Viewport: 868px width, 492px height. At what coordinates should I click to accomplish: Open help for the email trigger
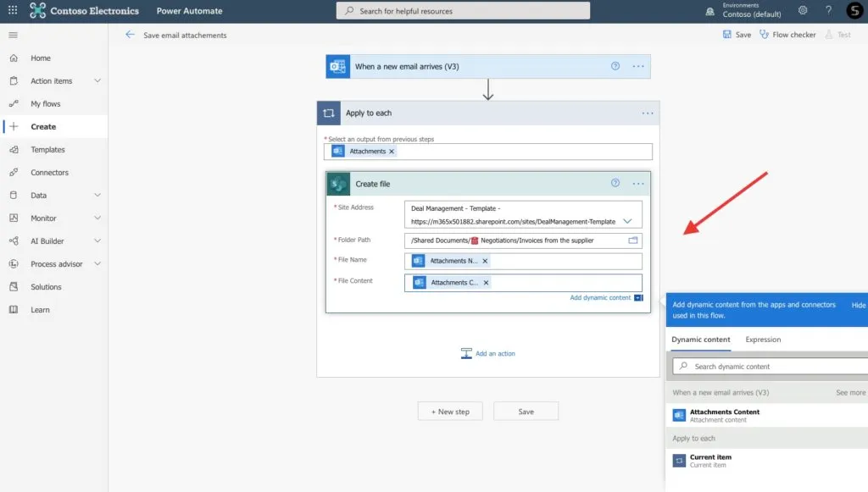point(615,66)
